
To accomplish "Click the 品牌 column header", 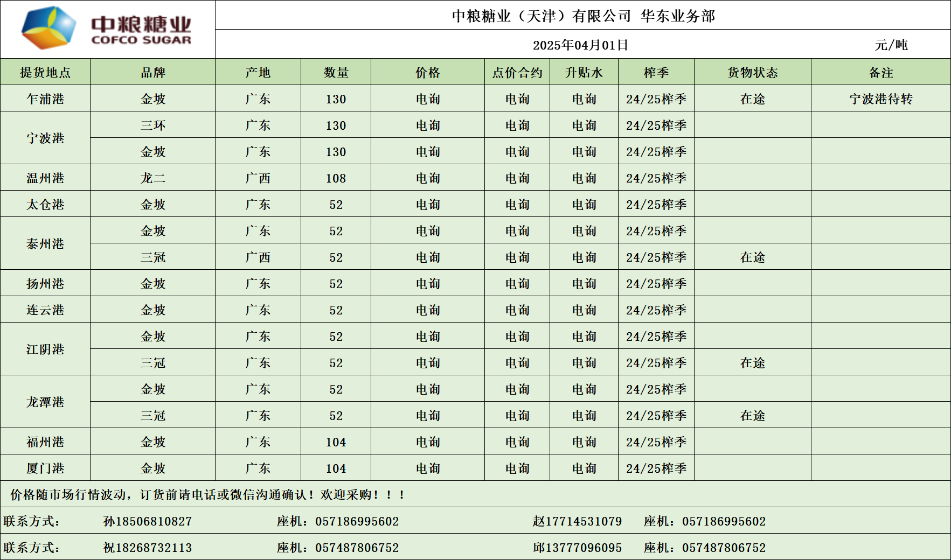I will tap(152, 72).
